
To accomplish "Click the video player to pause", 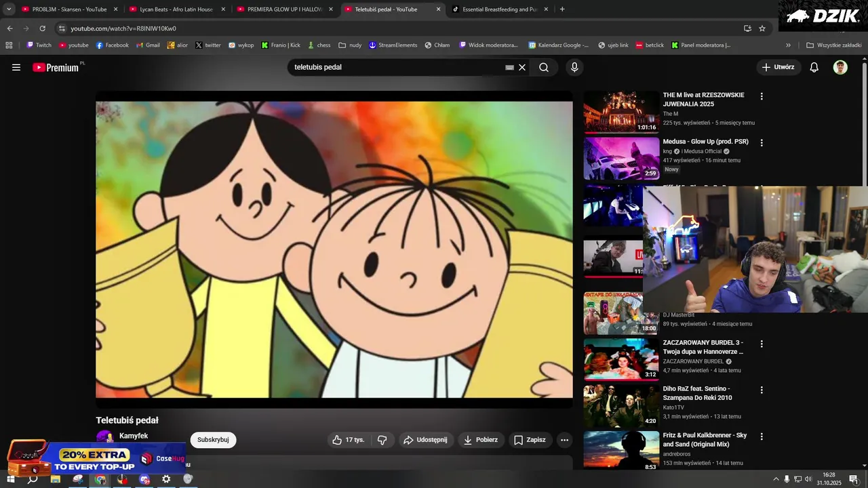I will [x=334, y=249].
